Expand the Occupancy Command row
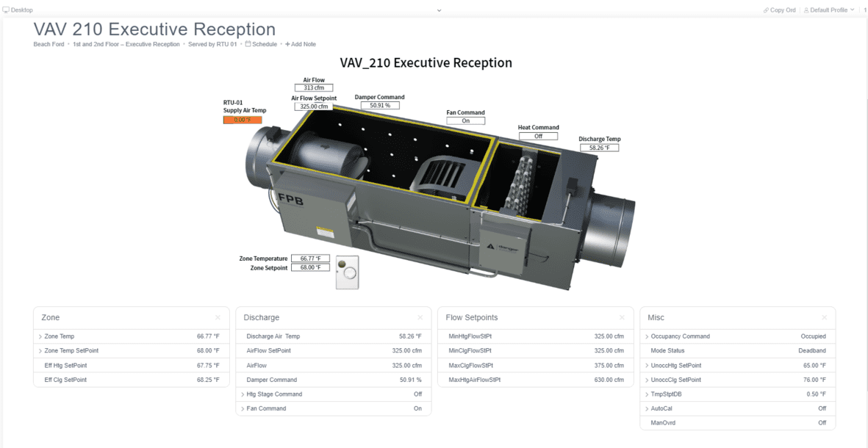Viewport: 868px width, 448px height. (x=647, y=336)
